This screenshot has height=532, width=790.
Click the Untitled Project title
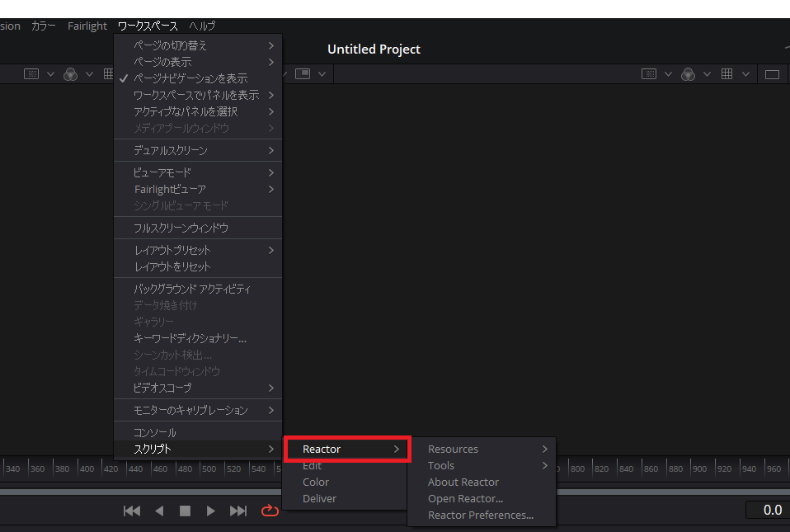click(374, 49)
